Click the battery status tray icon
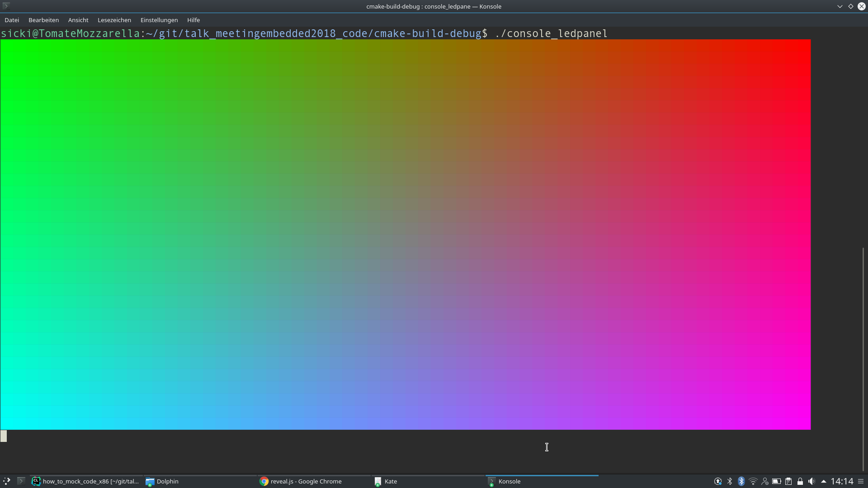This screenshot has height=488, width=868. coord(776,481)
